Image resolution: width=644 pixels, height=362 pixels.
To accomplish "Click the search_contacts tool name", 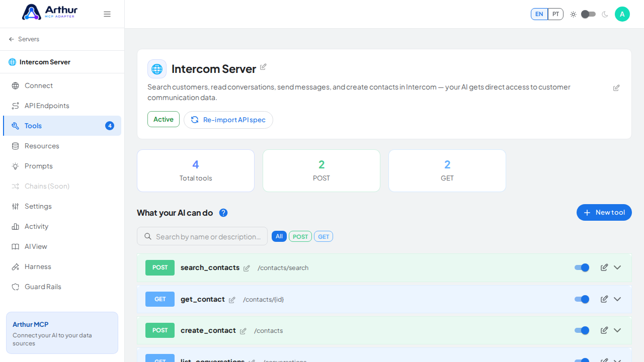I will tap(210, 267).
